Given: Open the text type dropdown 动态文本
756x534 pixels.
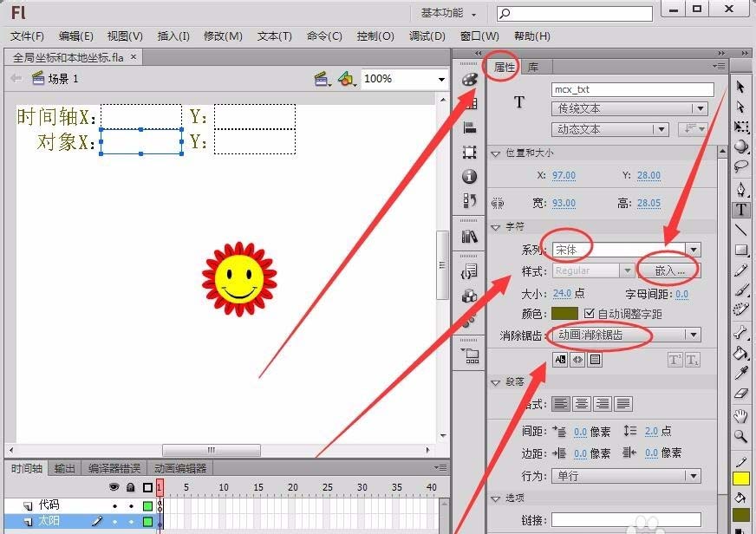Looking at the screenshot, I should 609,129.
